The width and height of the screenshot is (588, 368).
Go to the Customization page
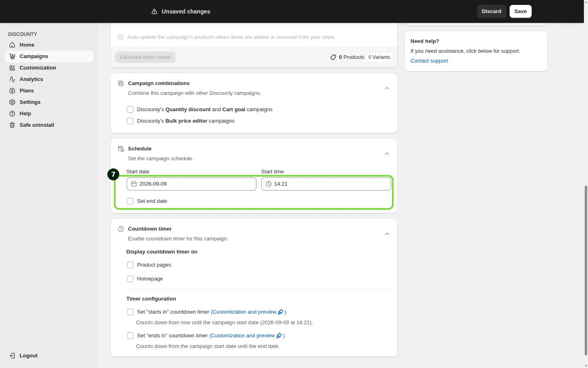(49, 68)
